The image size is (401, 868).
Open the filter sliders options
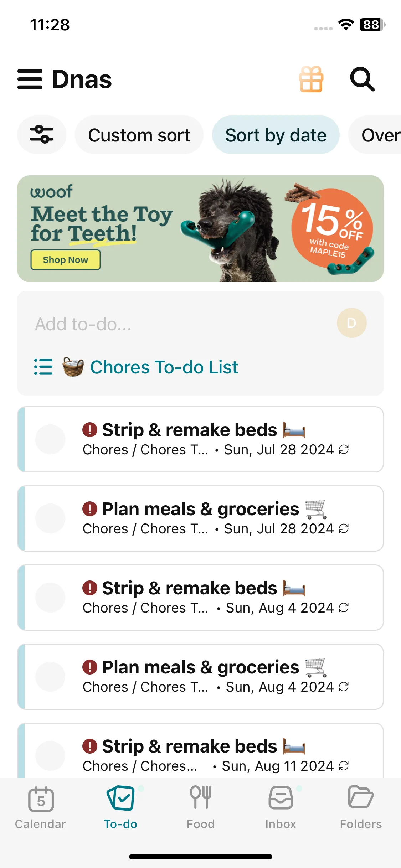[x=42, y=135]
